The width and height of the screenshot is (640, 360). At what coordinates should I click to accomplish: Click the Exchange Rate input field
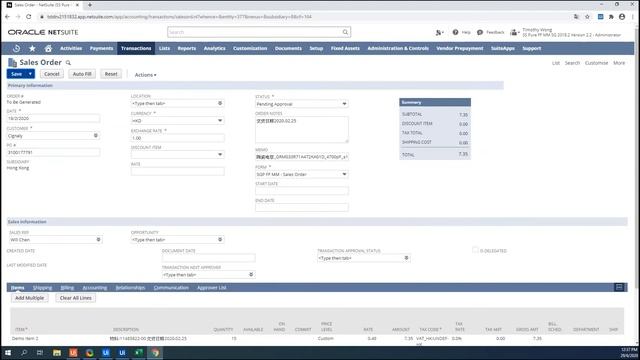178,138
